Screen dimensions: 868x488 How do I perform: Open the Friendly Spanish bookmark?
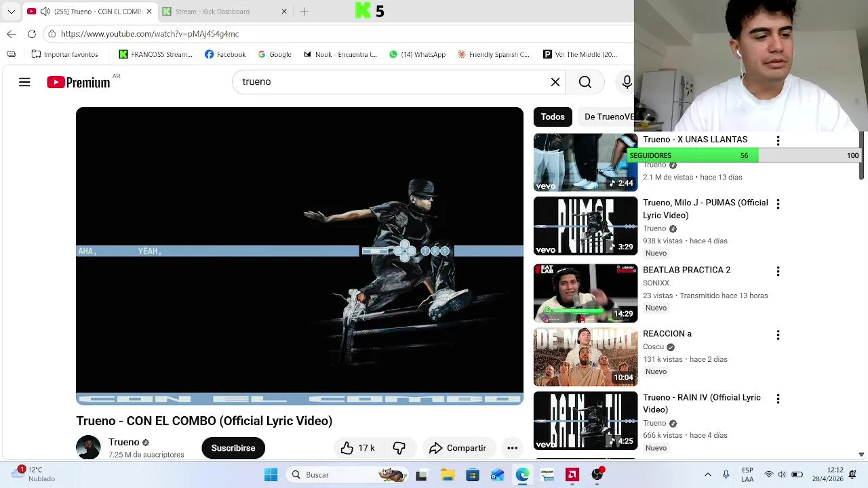(494, 54)
